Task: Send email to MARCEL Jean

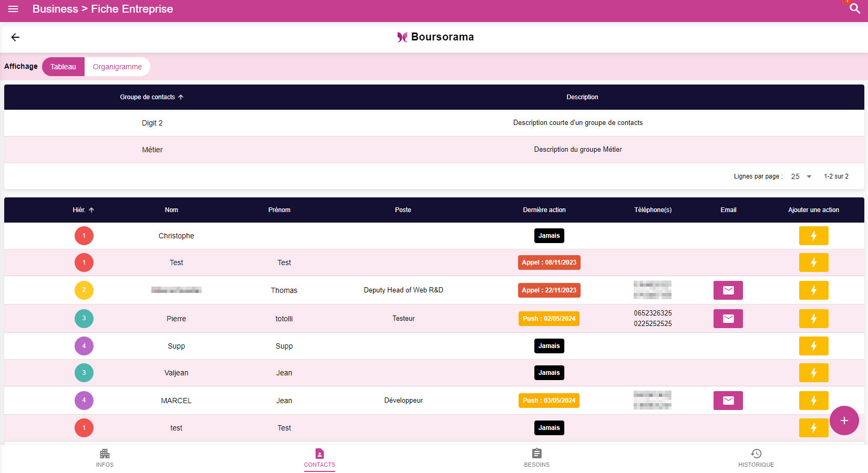Action: click(728, 401)
